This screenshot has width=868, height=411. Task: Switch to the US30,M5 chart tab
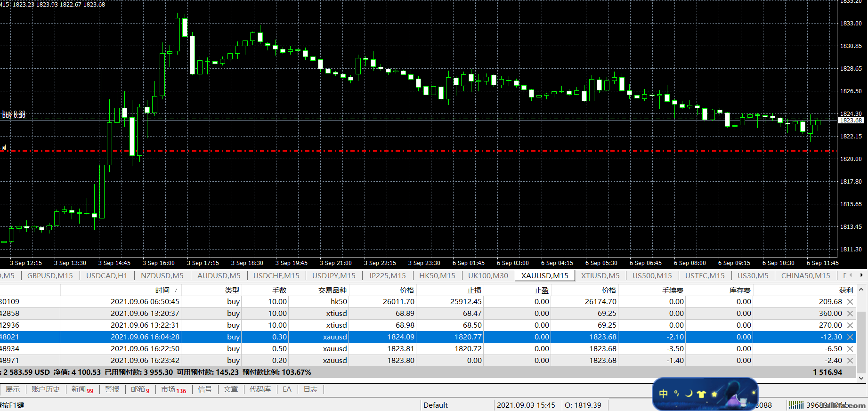click(753, 276)
